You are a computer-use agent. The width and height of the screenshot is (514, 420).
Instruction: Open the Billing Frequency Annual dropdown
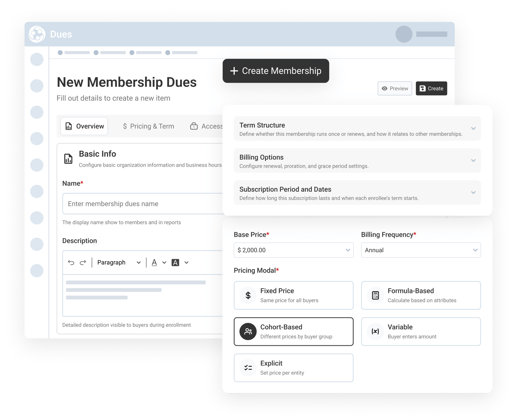click(x=421, y=250)
